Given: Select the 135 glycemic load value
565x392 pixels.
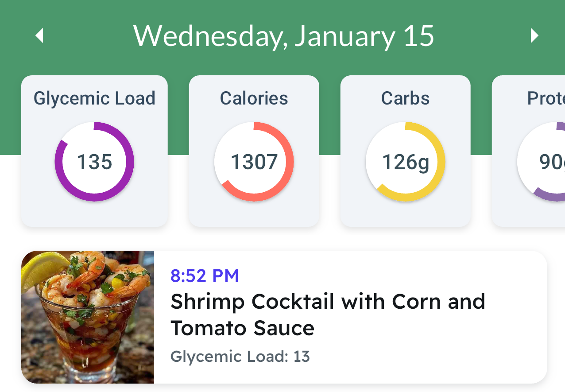Looking at the screenshot, I should coord(94,162).
